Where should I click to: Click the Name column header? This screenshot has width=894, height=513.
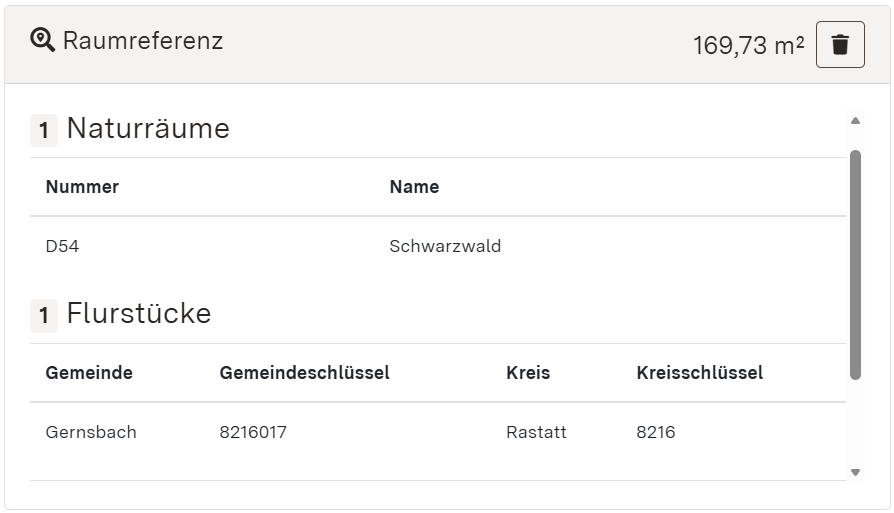point(414,187)
